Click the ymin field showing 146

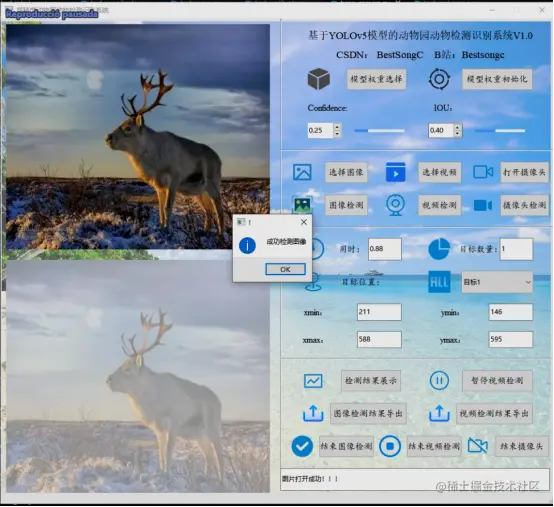511,312
